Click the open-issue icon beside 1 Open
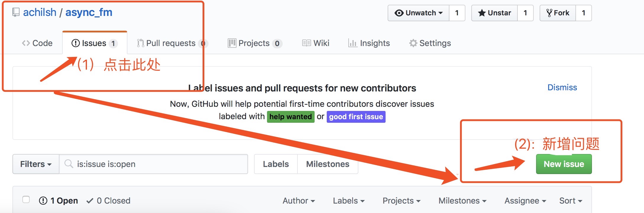Screen dimensions: 644x213 (43, 201)
